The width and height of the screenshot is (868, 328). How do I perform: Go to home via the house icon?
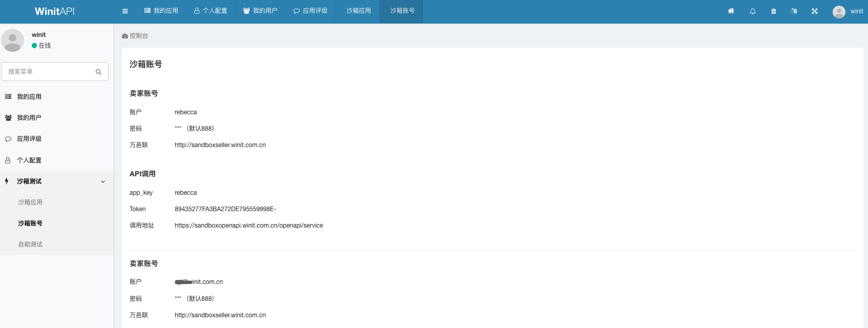731,11
